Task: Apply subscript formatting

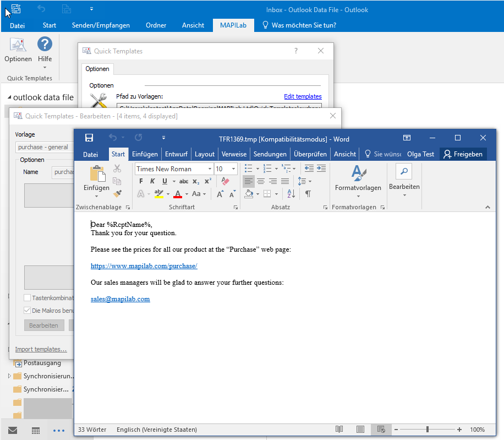Action: click(196, 181)
